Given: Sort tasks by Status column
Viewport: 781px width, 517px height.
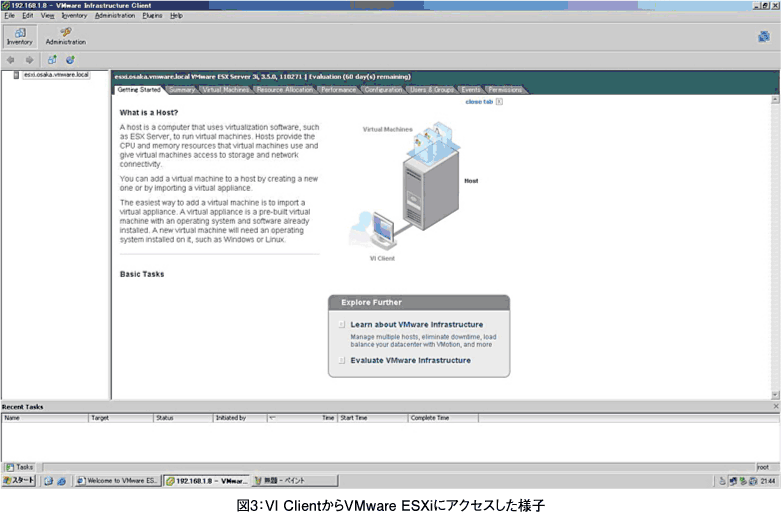Looking at the screenshot, I should [x=183, y=418].
